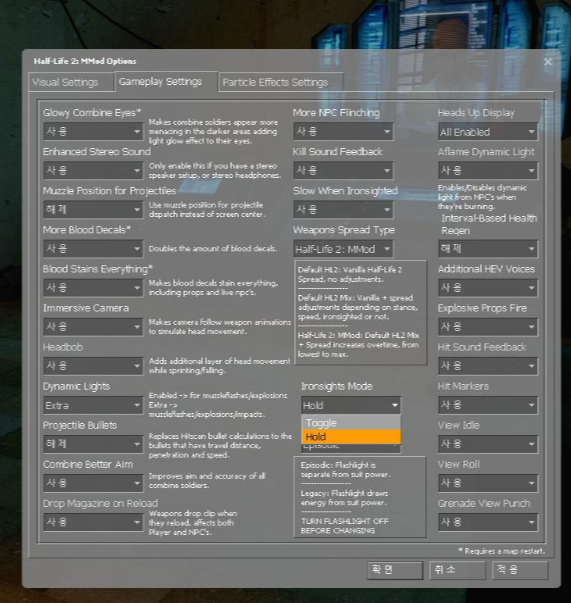Open the Dynamic Lights dropdown set to Extra
This screenshot has height=603, width=571.
93,405
